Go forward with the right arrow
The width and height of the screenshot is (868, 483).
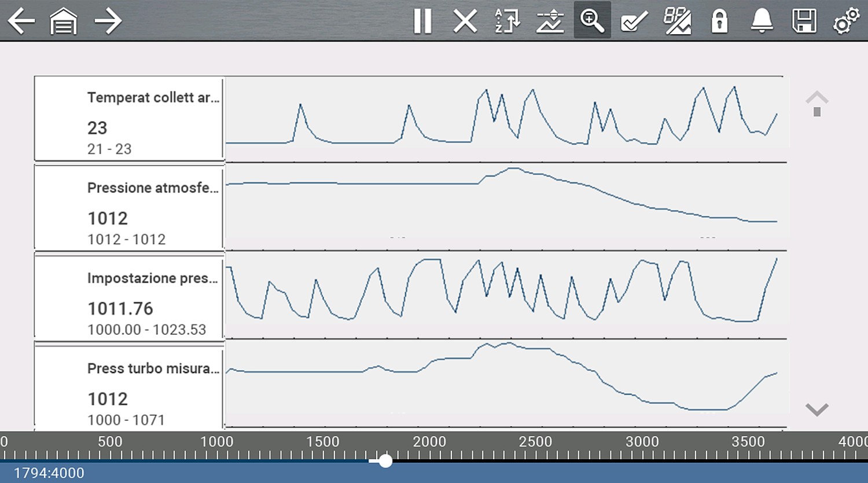click(x=108, y=21)
